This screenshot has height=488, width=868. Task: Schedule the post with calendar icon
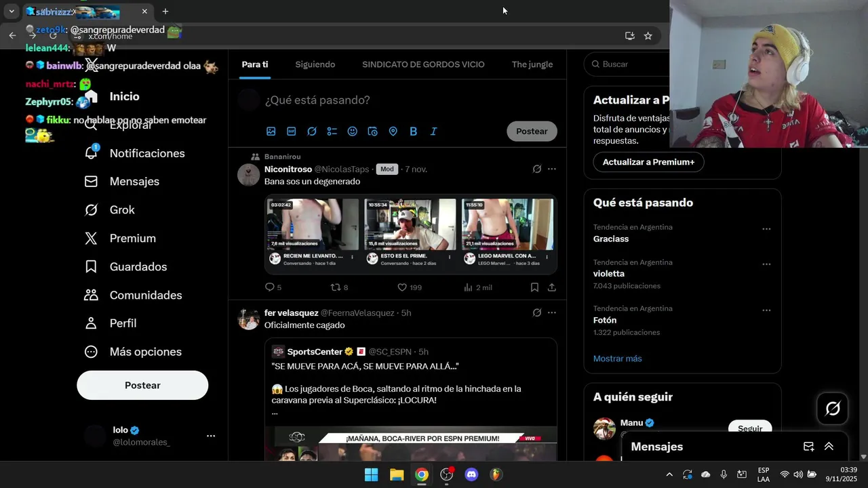pos(372,131)
